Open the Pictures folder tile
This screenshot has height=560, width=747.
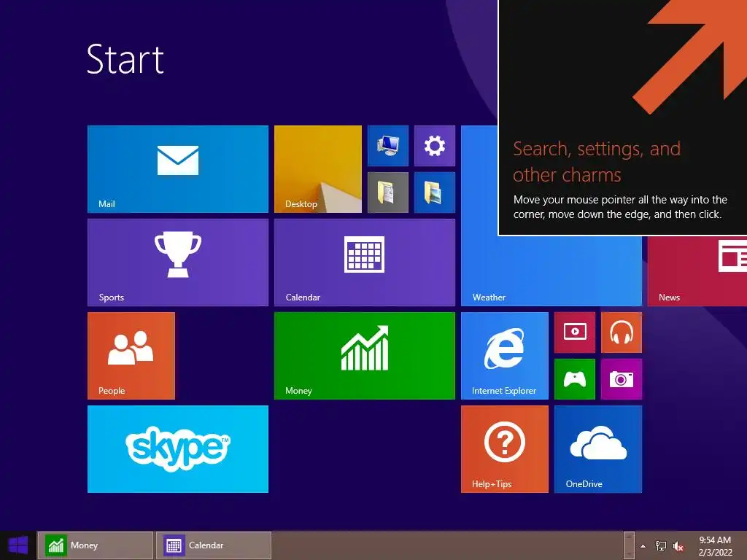click(x=435, y=192)
